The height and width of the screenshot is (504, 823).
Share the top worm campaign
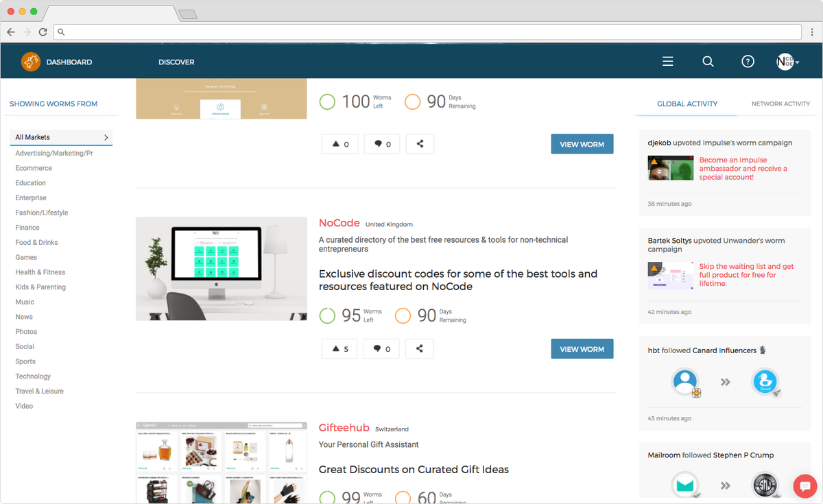pos(420,144)
